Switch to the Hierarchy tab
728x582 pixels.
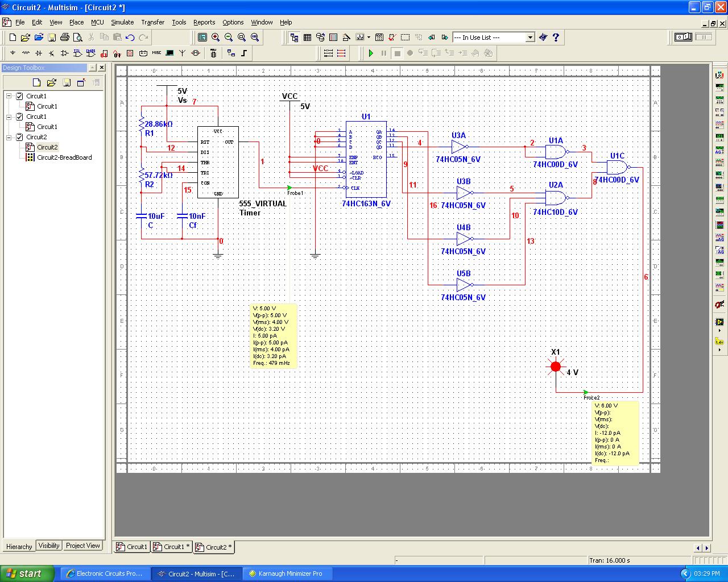(x=19, y=546)
